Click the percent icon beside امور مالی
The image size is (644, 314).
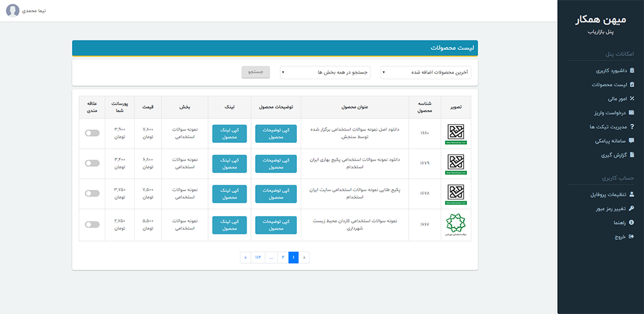[632, 98]
